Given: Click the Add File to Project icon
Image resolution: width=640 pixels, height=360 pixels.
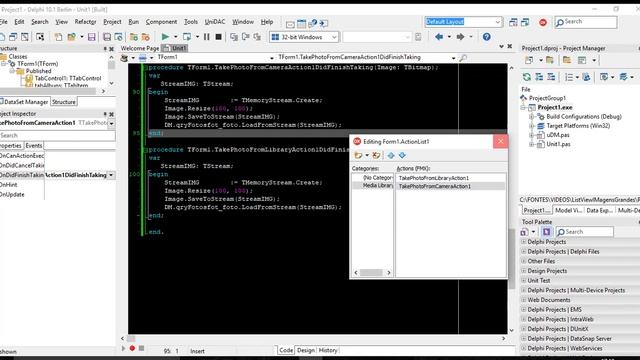Looking at the screenshot, I should (x=133, y=37).
